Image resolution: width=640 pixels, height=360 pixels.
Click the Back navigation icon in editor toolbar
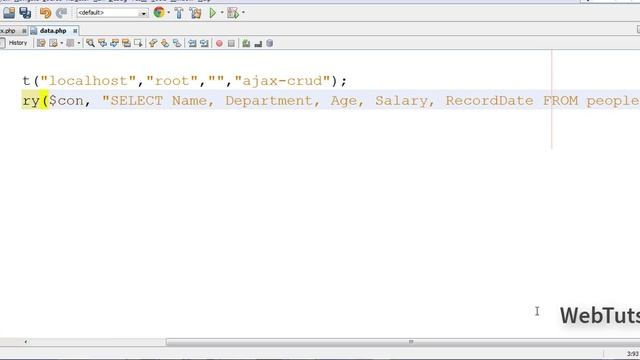53,43
